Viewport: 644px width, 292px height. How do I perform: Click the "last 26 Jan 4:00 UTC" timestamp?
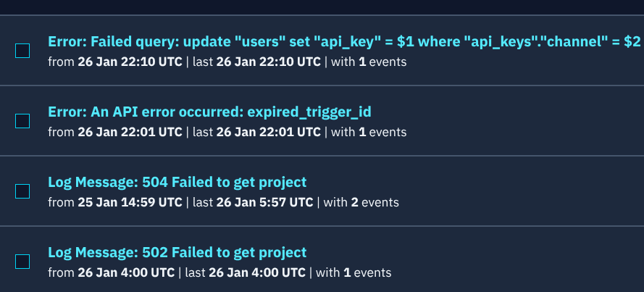[x=245, y=272]
